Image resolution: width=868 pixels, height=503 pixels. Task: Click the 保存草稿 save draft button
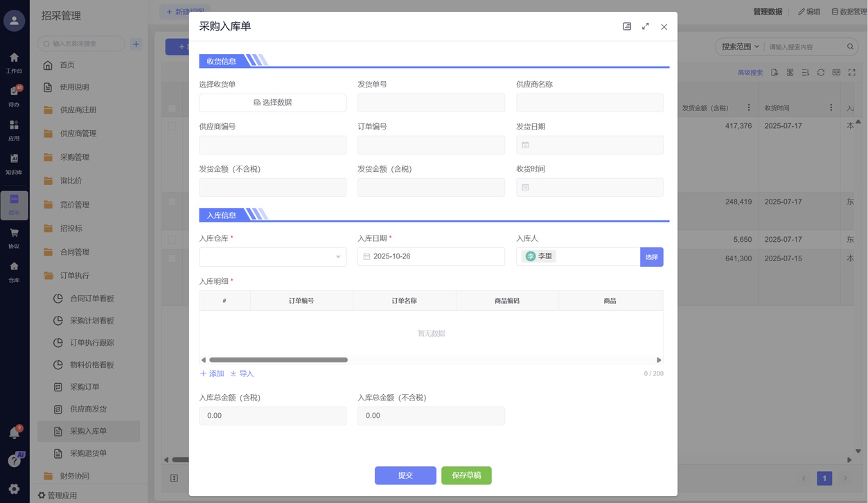466,475
